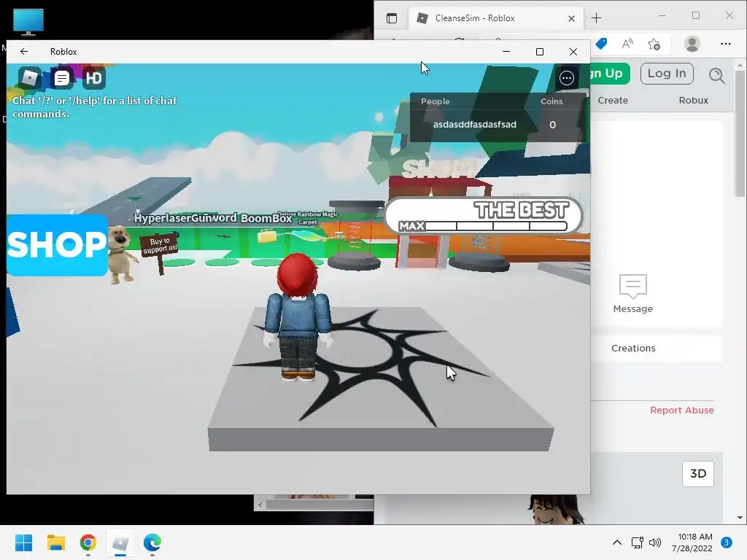Click the Sign Up button
The height and width of the screenshot is (560, 747).
610,74
